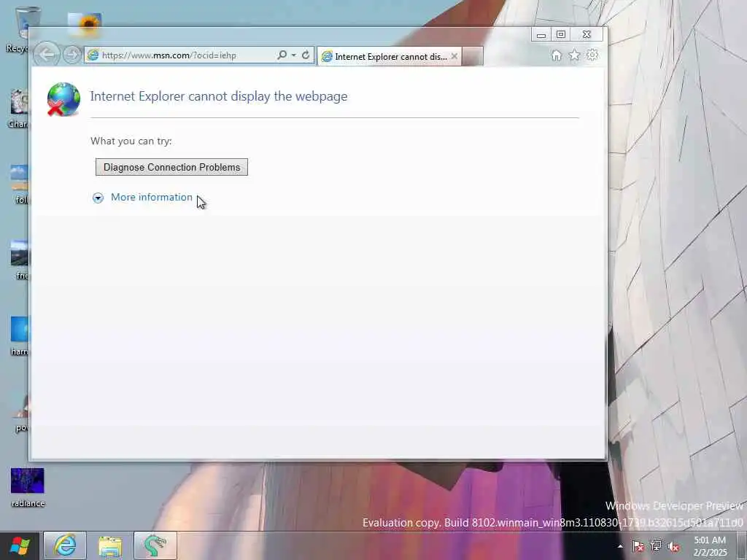This screenshot has width=747, height=560.
Task: Maximize the Internet Explorer window
Action: pyautogui.click(x=561, y=35)
